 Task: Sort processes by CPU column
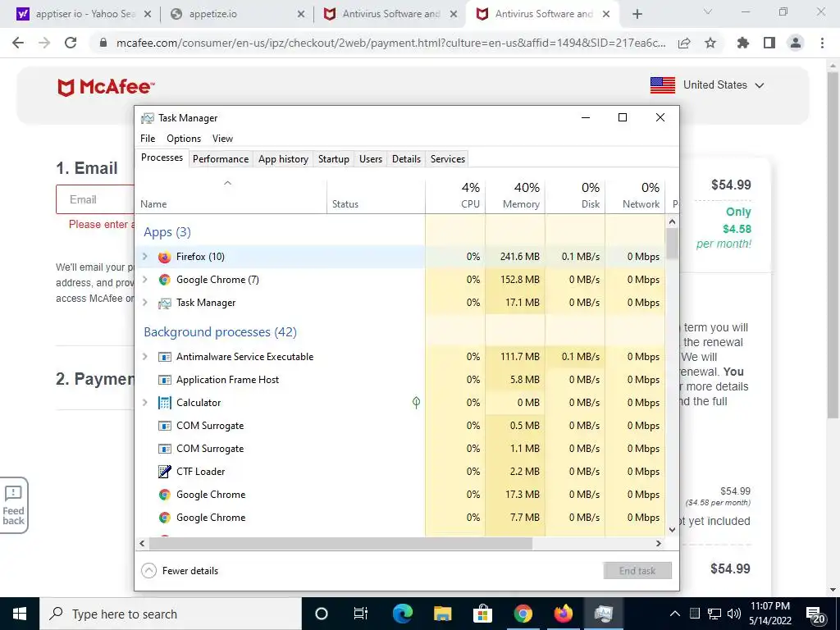[456, 196]
